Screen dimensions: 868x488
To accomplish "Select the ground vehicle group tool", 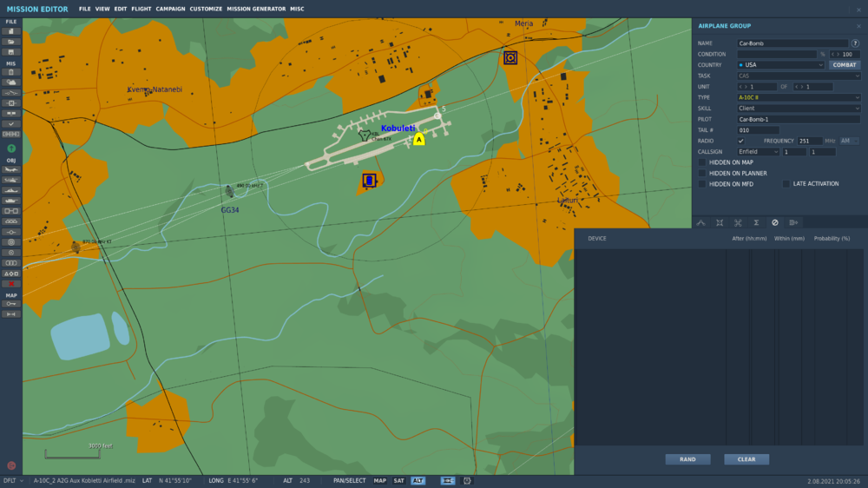I will point(10,201).
